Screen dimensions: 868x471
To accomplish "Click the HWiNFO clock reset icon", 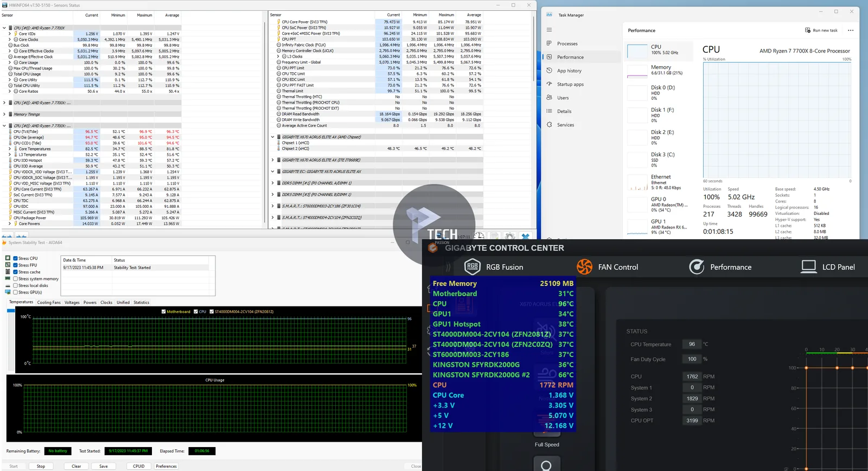I will pos(479,236).
